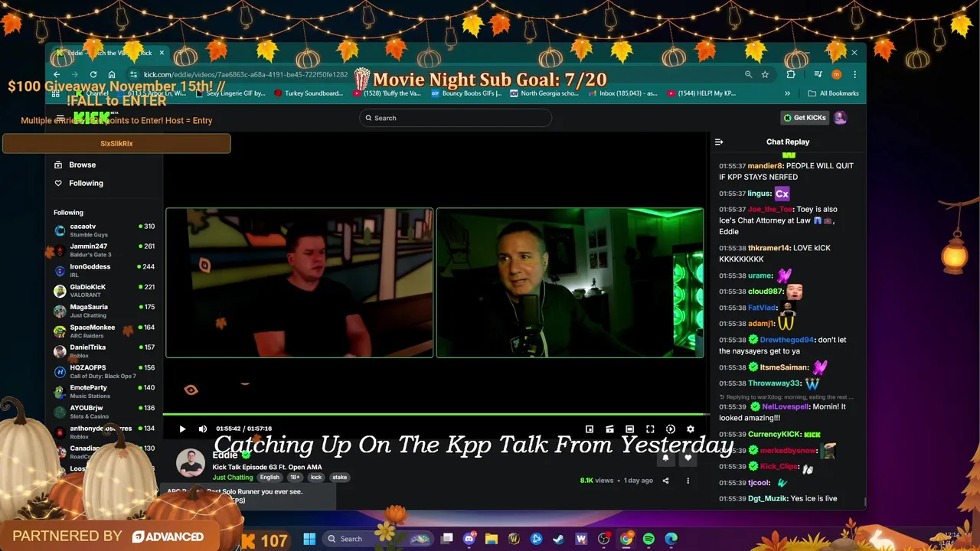Open Chrome profile avatar
The image size is (980, 551).
point(836,75)
